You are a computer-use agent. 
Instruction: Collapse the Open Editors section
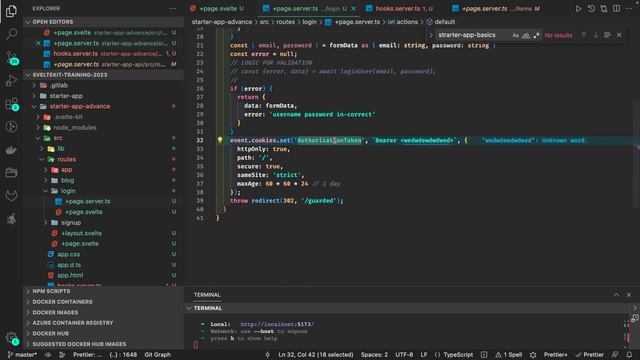click(53, 22)
